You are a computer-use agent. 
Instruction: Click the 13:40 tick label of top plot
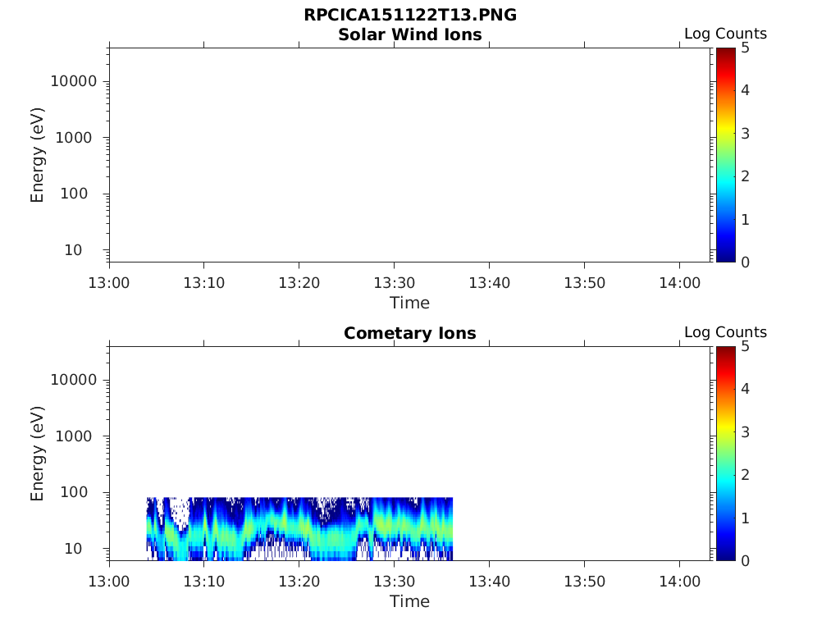click(490, 283)
